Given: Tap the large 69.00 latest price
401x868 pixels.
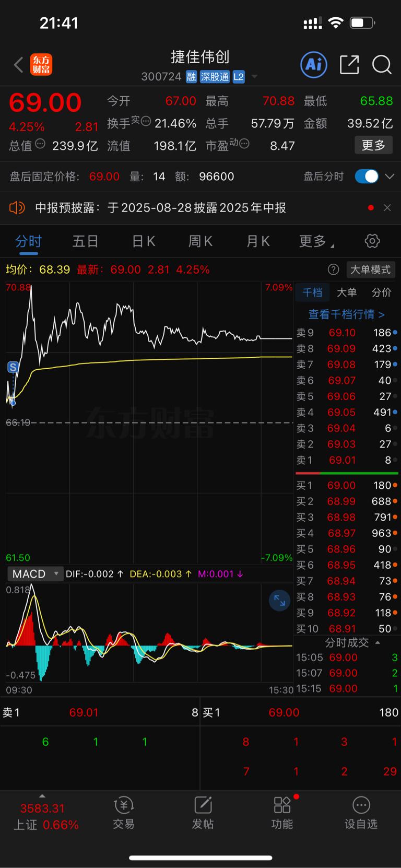Looking at the screenshot, I should 45,102.
